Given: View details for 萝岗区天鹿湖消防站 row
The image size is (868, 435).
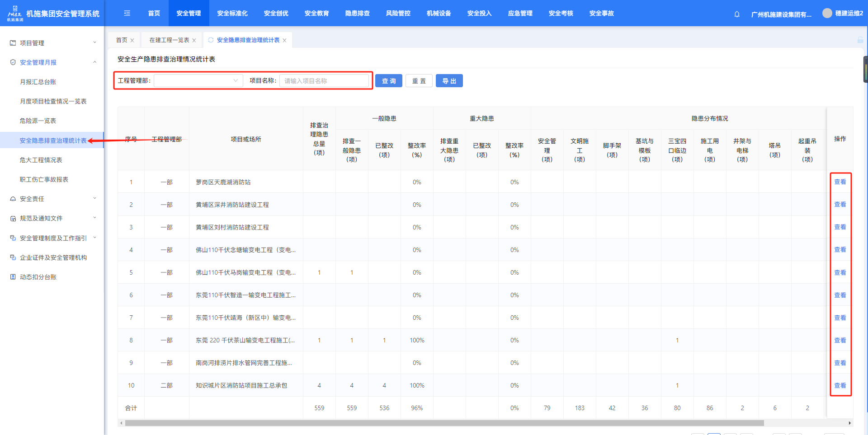Looking at the screenshot, I should coord(840,182).
